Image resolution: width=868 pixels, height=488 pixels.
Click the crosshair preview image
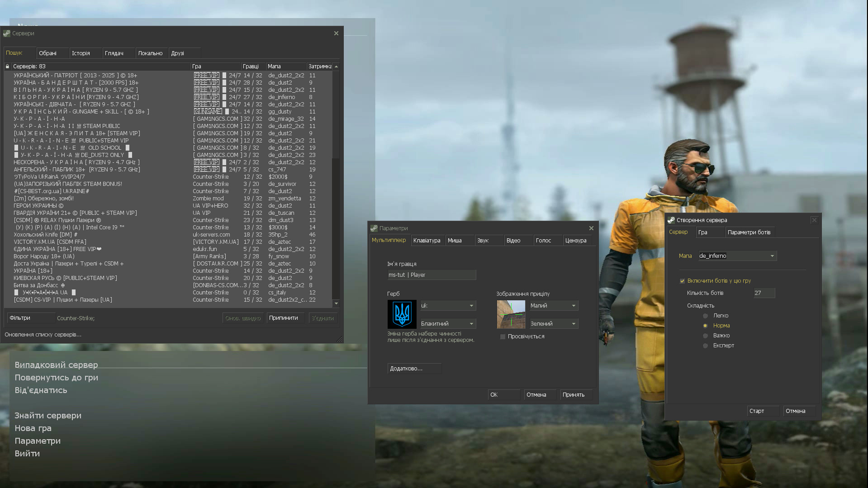coord(511,314)
